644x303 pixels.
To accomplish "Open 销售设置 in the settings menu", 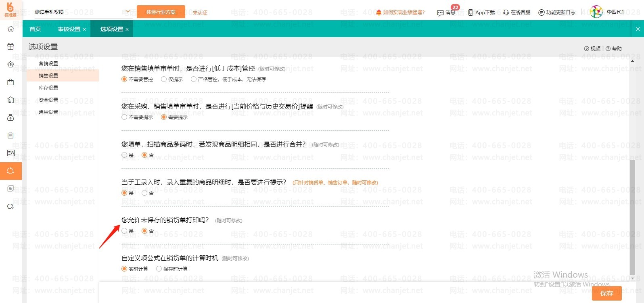I will [48, 75].
